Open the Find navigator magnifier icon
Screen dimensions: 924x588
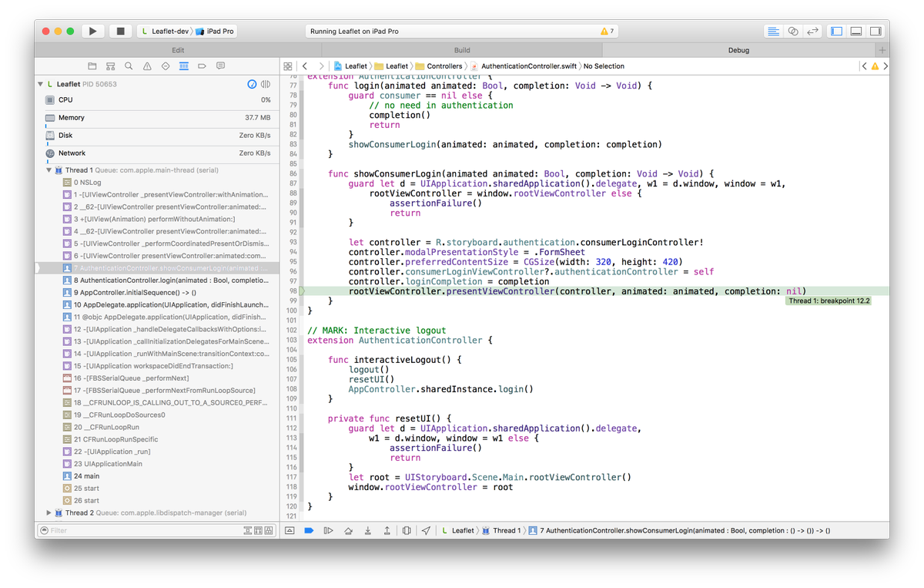129,66
